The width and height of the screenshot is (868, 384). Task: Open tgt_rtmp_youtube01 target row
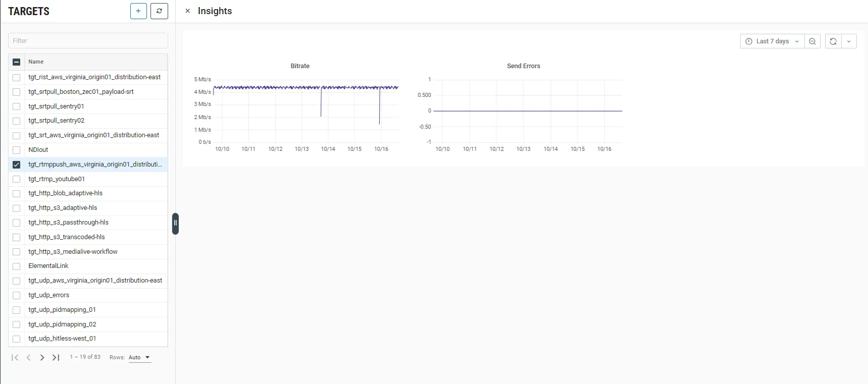(88, 179)
